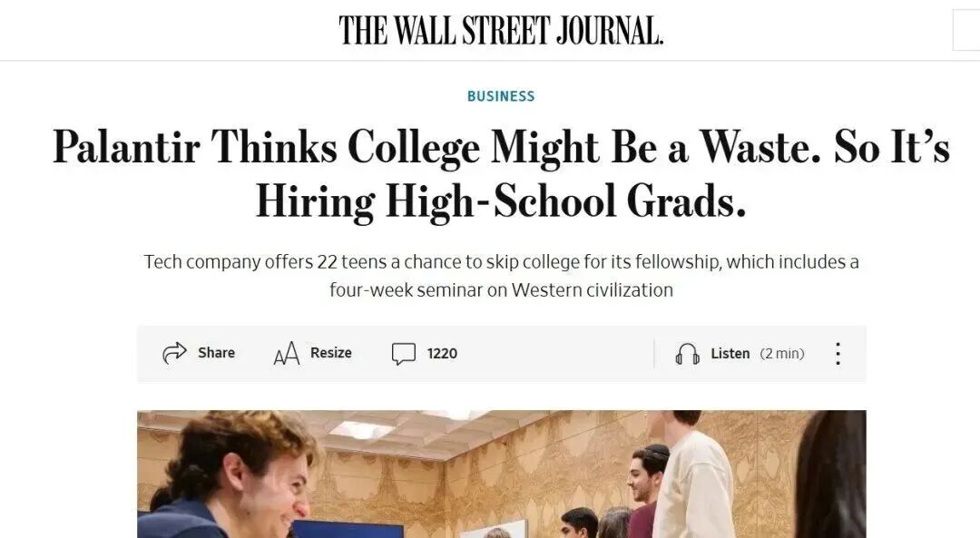Click the article photo thumbnail
This screenshot has height=538, width=980.
pos(501,474)
